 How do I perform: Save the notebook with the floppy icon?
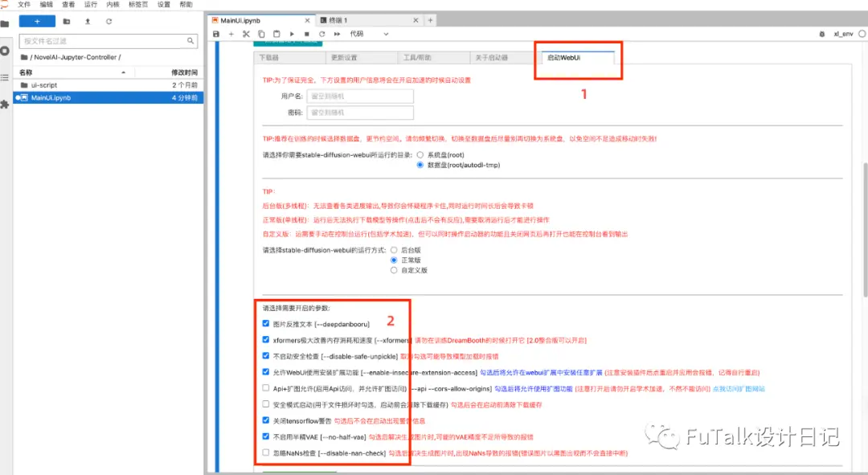(216, 35)
